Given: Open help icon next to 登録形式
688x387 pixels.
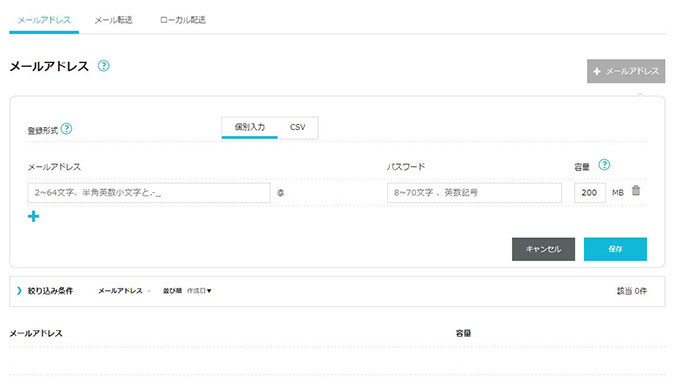Looking at the screenshot, I should point(66,129).
